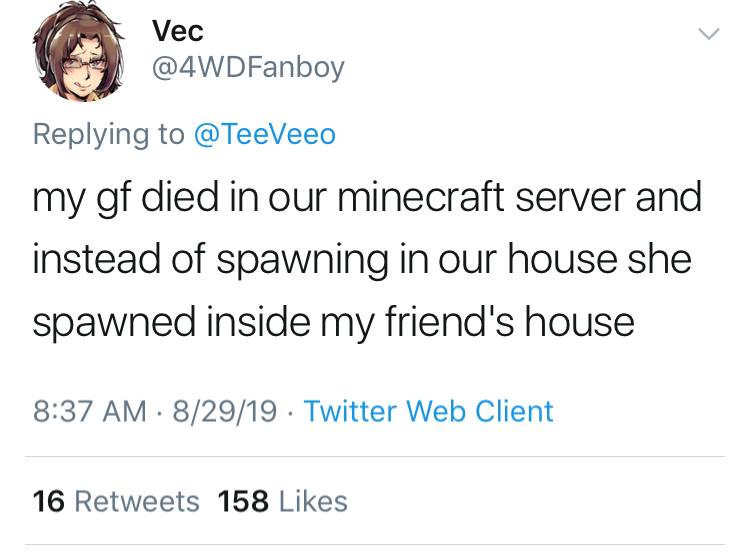The width and height of the screenshot is (750, 556).
Task: Click the line "instead of spawning in our house she"
Action: click(361, 259)
